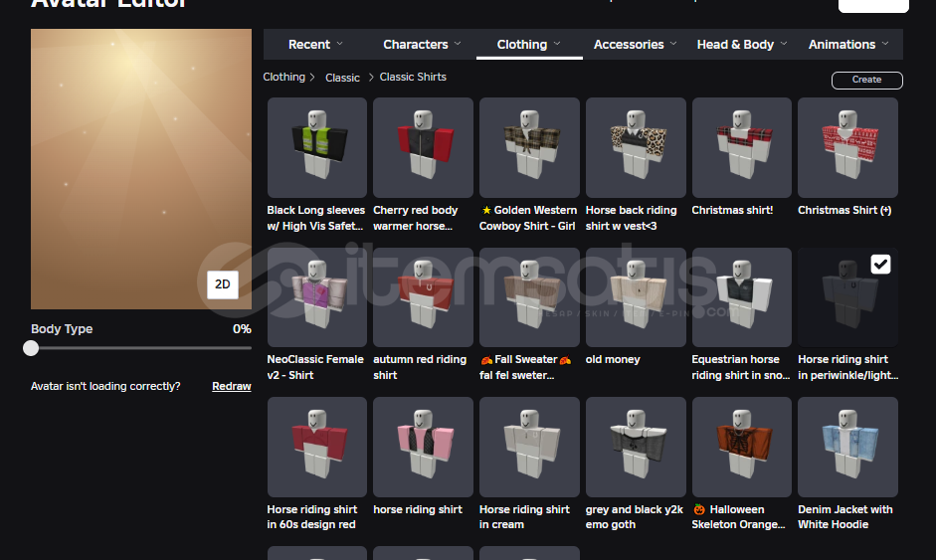Select the Black Long sleeves High Vis shirt thumbnail
Image resolution: width=936 pixels, height=560 pixels.
[317, 147]
